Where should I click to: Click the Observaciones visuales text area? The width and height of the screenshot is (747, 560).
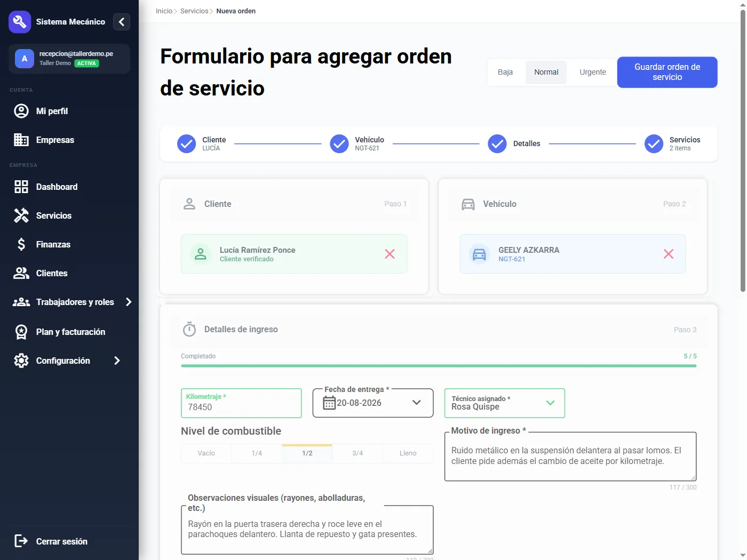307,530
